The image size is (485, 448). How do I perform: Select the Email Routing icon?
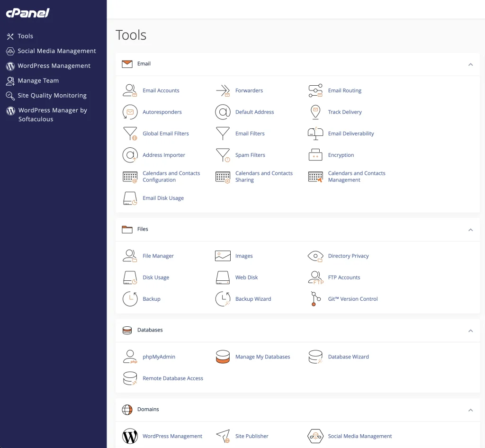[315, 90]
